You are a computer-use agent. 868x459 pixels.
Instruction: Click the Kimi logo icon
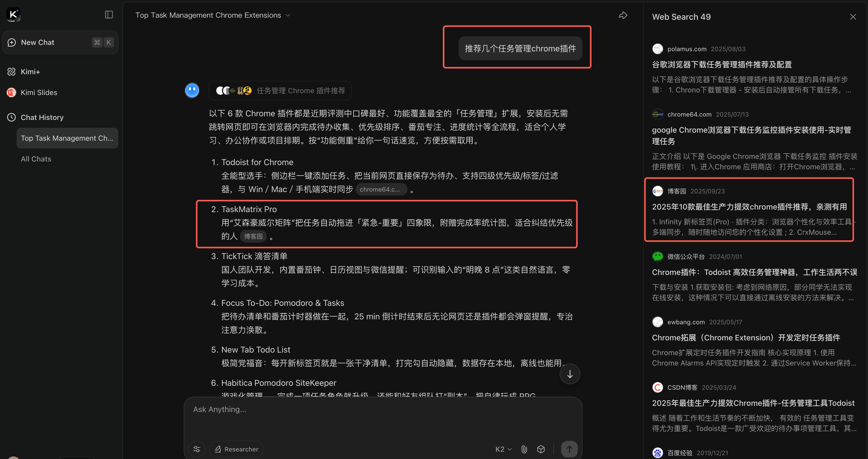point(13,15)
